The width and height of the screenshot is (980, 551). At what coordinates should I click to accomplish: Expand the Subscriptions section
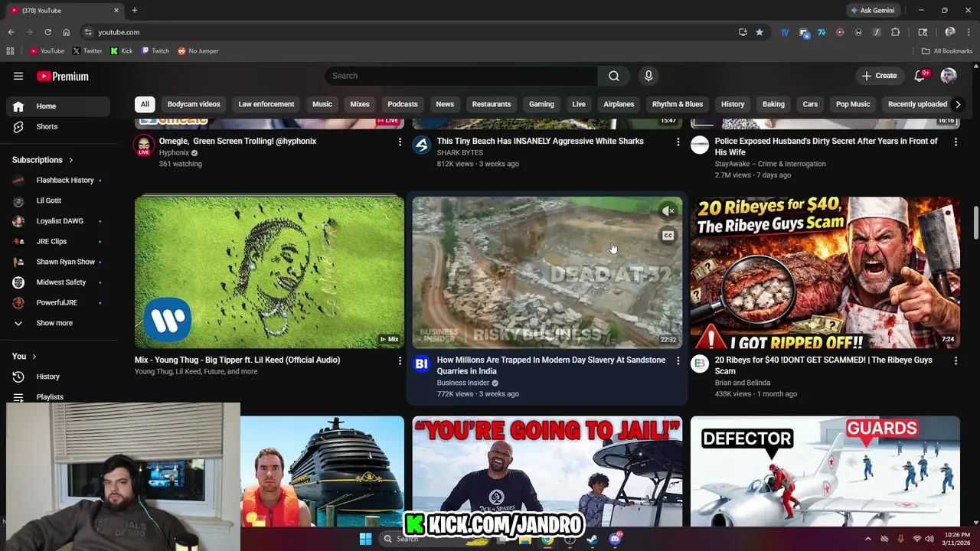(x=43, y=160)
